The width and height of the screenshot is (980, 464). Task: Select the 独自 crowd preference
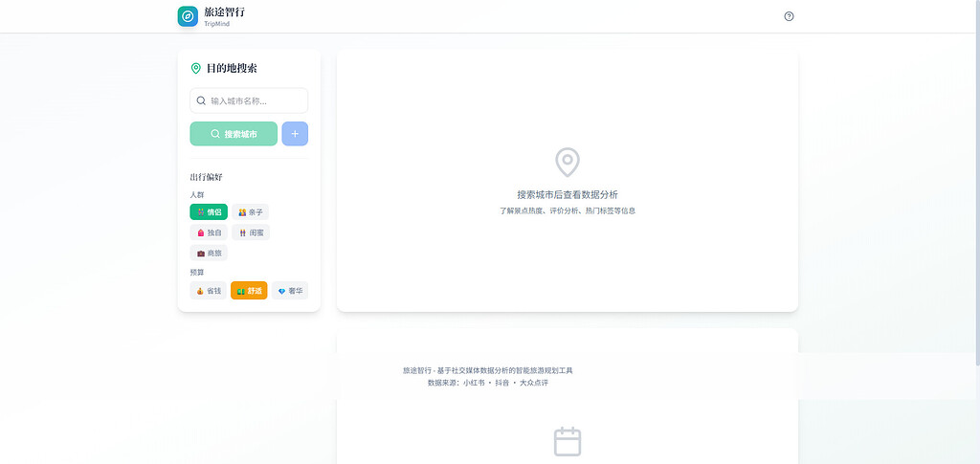[209, 232]
